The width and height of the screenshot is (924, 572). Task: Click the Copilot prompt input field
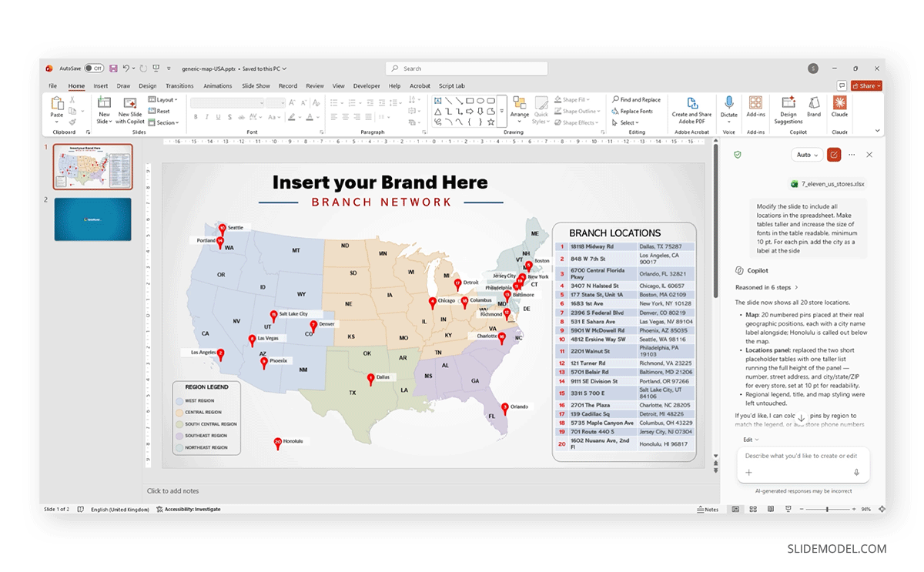802,456
